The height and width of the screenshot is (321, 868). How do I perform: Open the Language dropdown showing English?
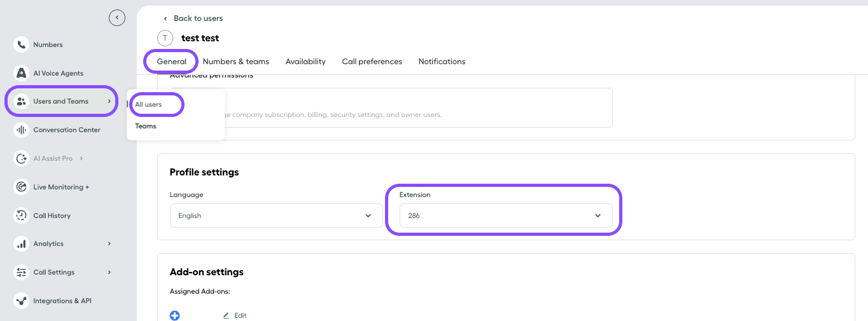[276, 215]
